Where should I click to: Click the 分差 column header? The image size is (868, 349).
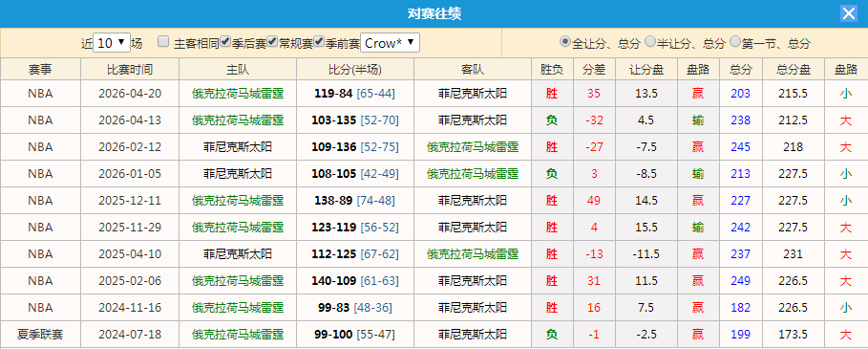[594, 69]
